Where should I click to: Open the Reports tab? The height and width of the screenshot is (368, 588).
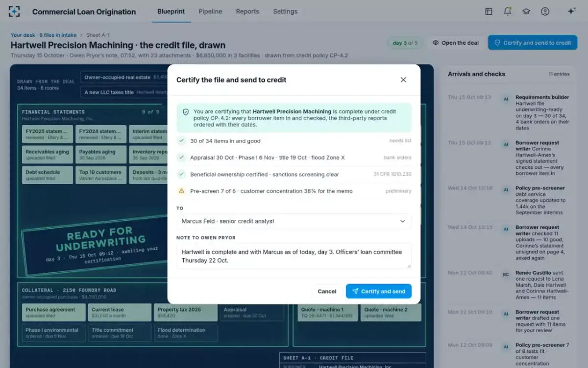pos(247,11)
